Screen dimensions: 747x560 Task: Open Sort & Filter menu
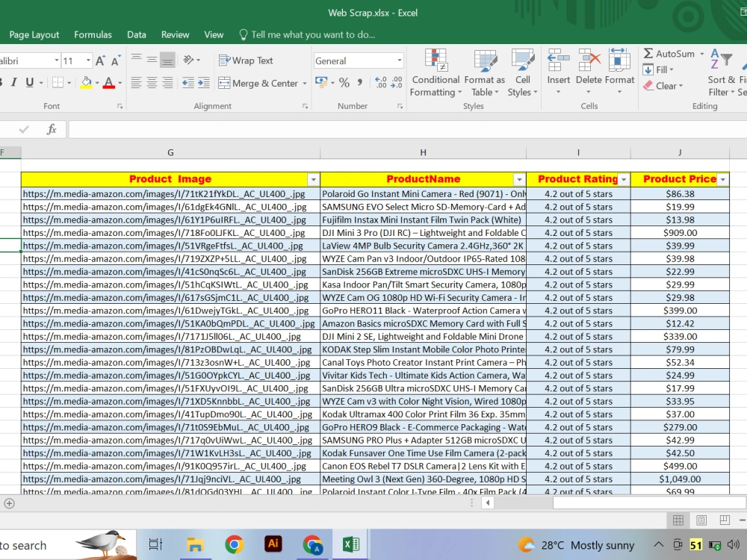point(722,73)
